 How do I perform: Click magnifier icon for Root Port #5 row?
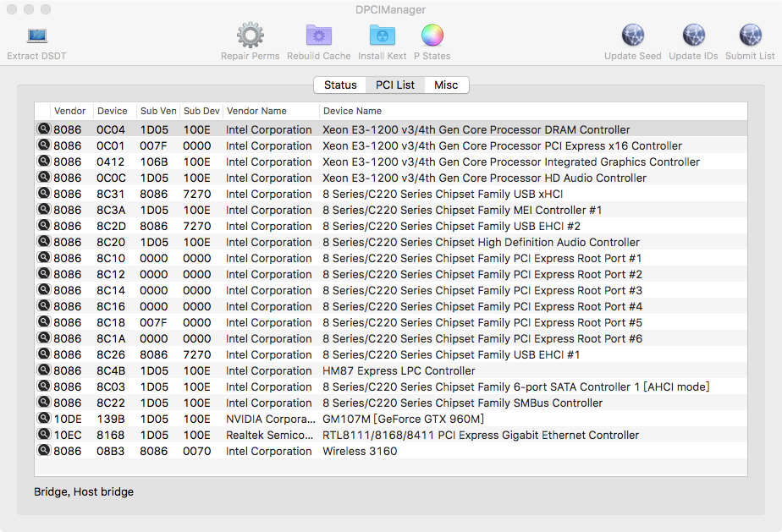tap(44, 321)
